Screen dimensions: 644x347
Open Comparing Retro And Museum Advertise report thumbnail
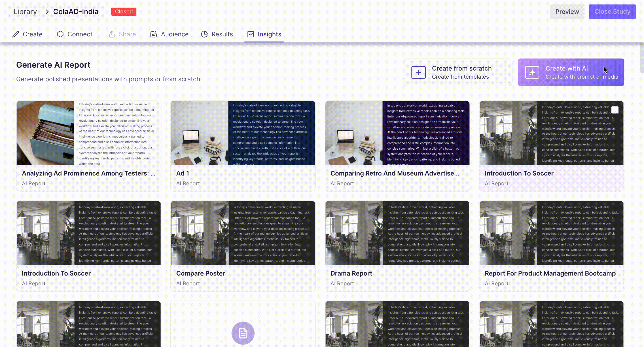point(397,133)
